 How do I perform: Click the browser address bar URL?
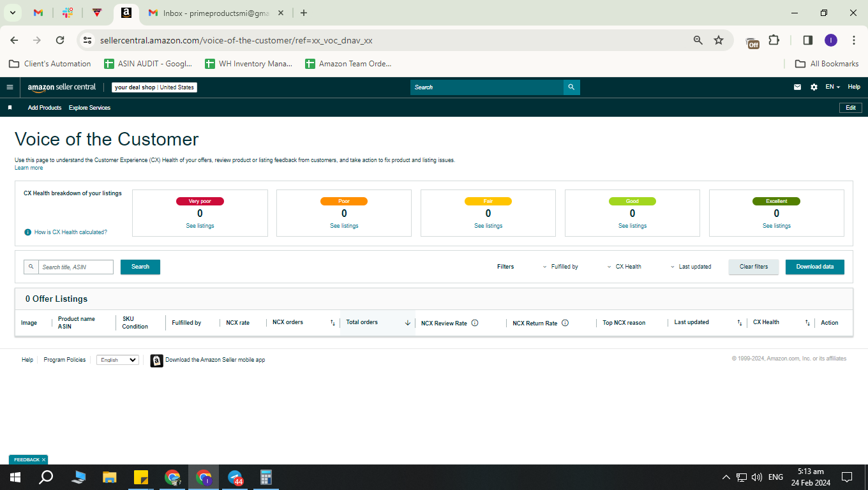(236, 40)
